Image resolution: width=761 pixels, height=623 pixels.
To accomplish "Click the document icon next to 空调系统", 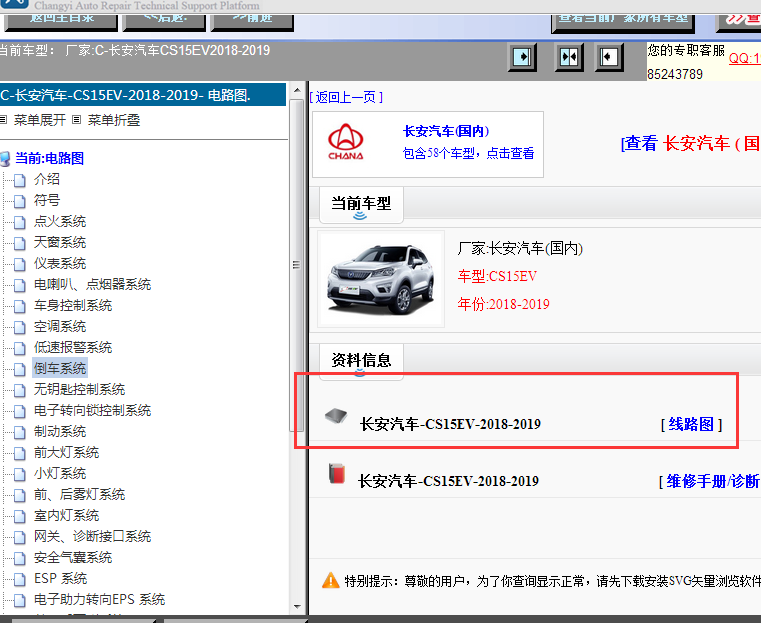I will coord(20,328).
